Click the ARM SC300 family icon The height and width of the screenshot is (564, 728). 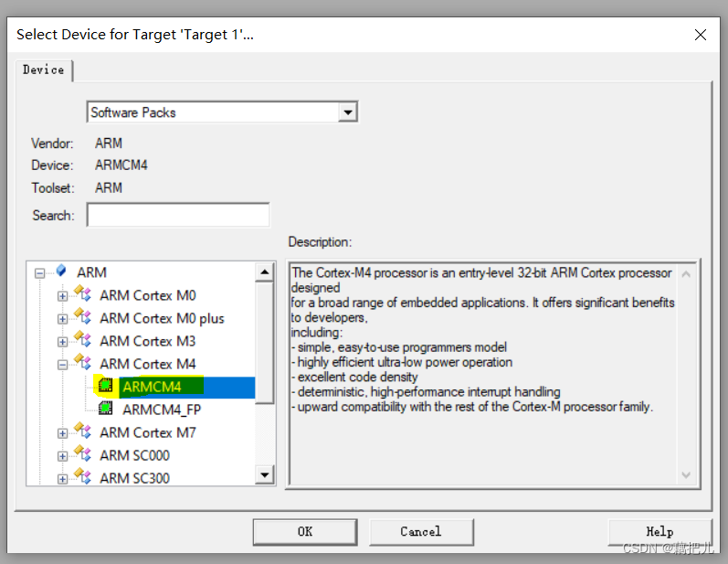(x=82, y=476)
